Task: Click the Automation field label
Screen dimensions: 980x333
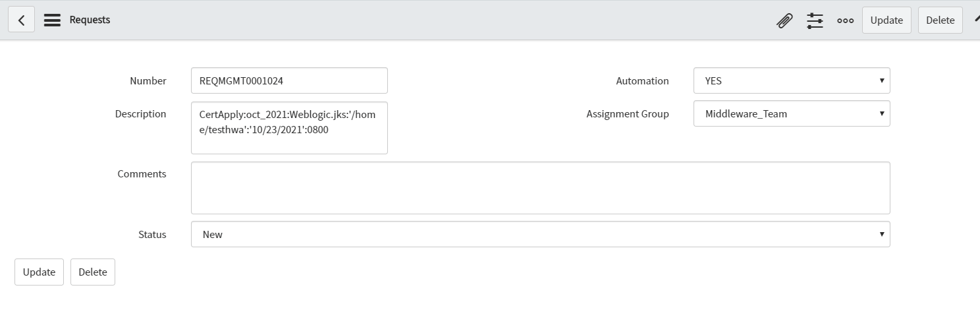Action: 641,80
